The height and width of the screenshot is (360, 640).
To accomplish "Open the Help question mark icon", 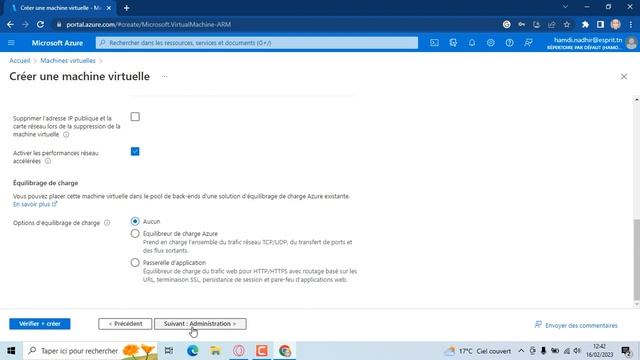I will click(x=509, y=43).
